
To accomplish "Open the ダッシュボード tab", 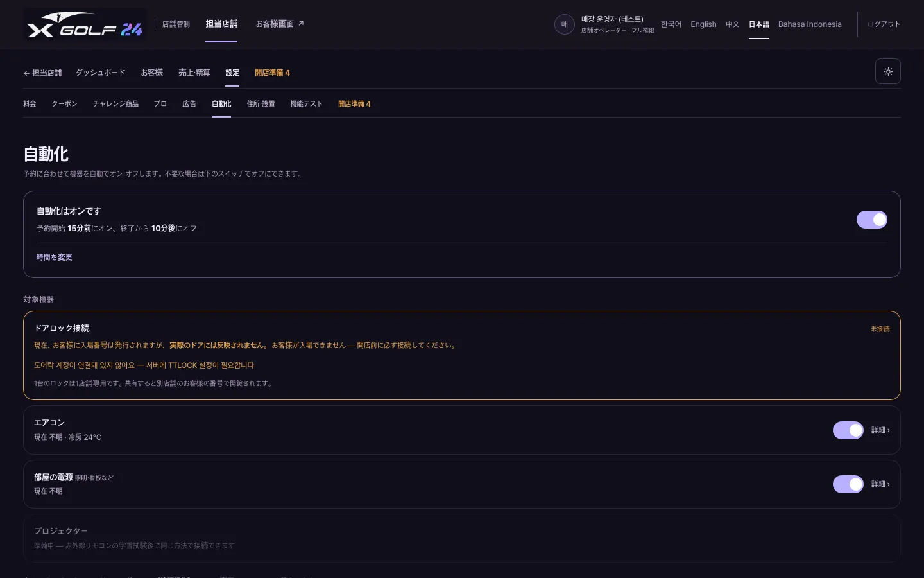I will click(x=101, y=73).
